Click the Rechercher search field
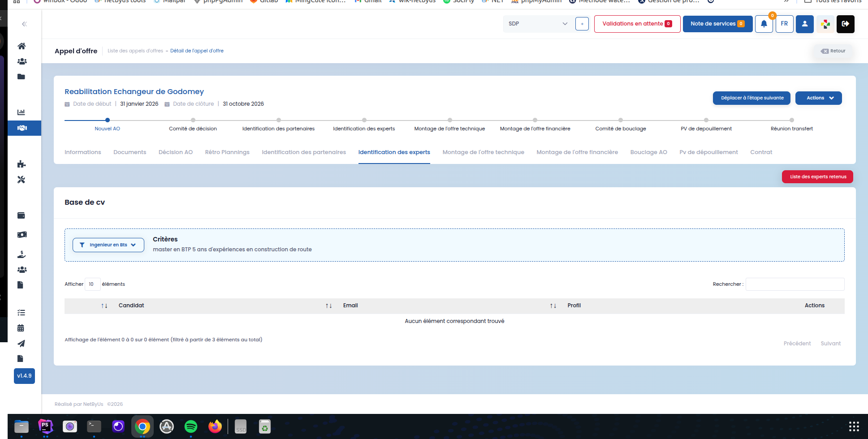The width and height of the screenshot is (868, 439). point(795,284)
